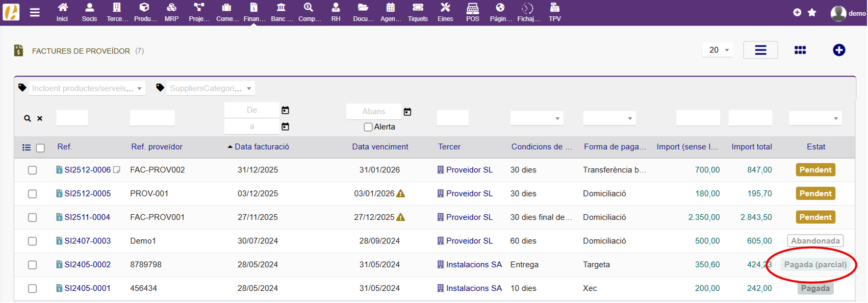Open the hamburger side menu icon
The width and height of the screenshot is (868, 303).
(x=35, y=13)
